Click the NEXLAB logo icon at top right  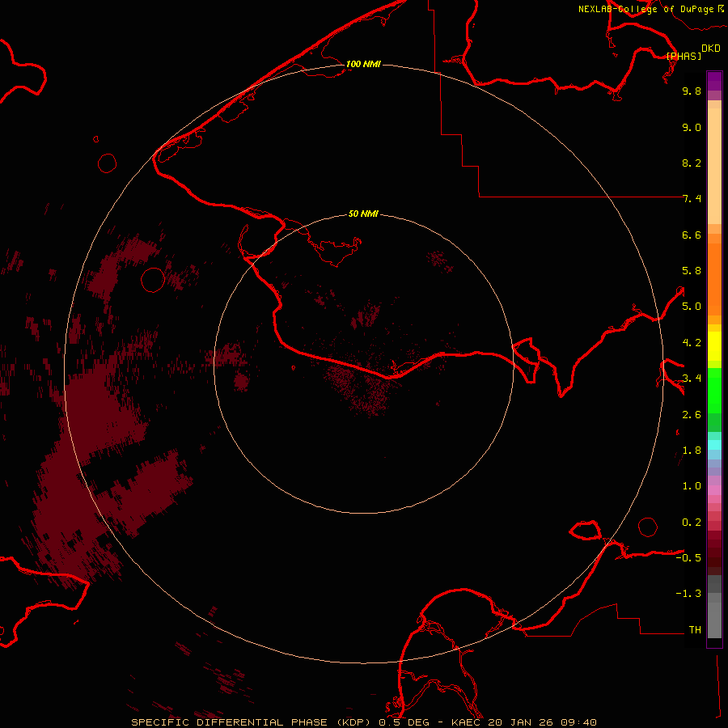721,8
